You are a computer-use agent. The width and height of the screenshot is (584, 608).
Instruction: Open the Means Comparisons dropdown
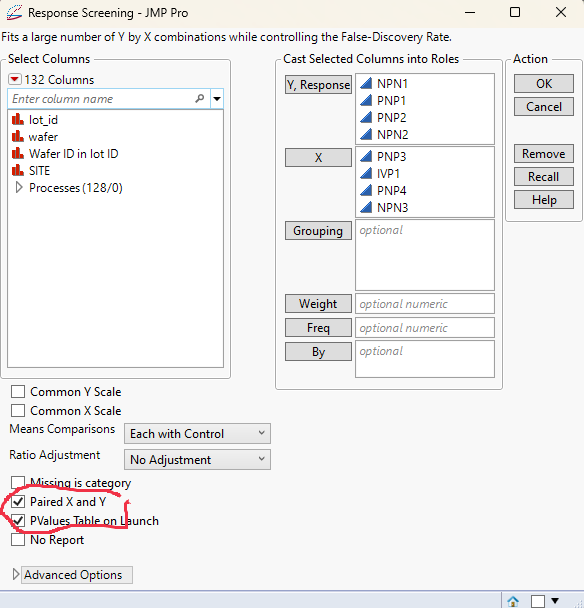click(197, 433)
